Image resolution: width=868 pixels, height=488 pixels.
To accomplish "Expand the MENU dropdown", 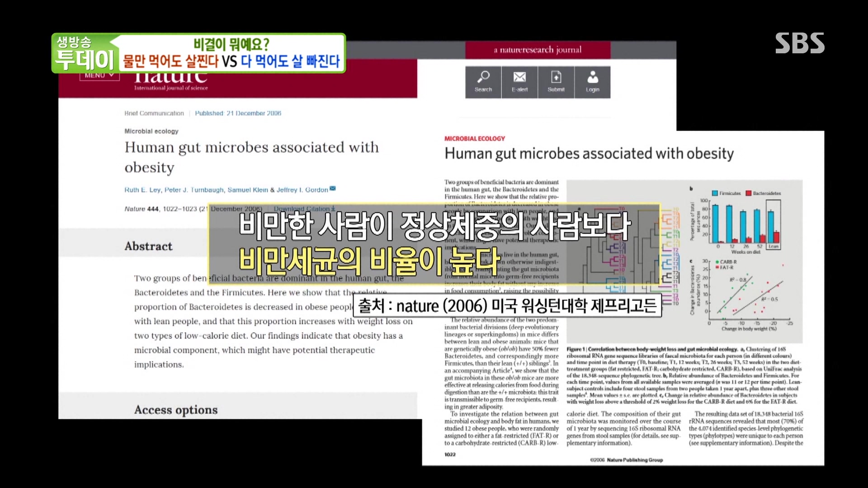I will tap(99, 76).
